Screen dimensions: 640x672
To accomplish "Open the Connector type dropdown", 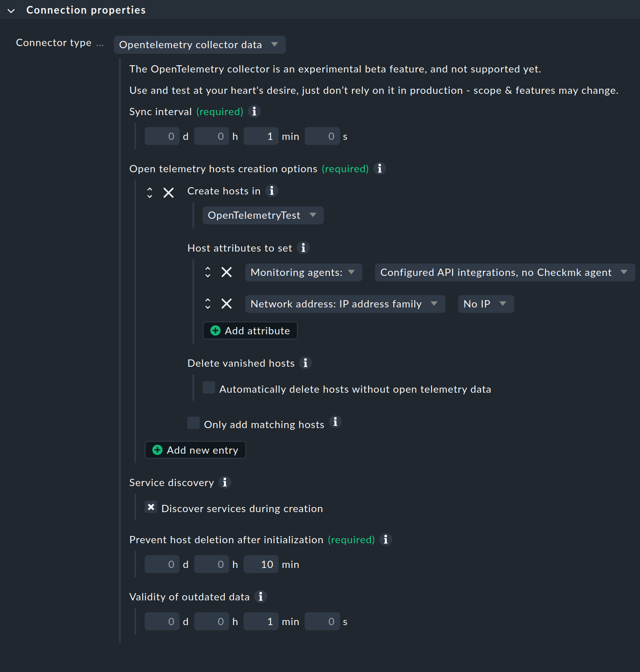I will tap(199, 45).
